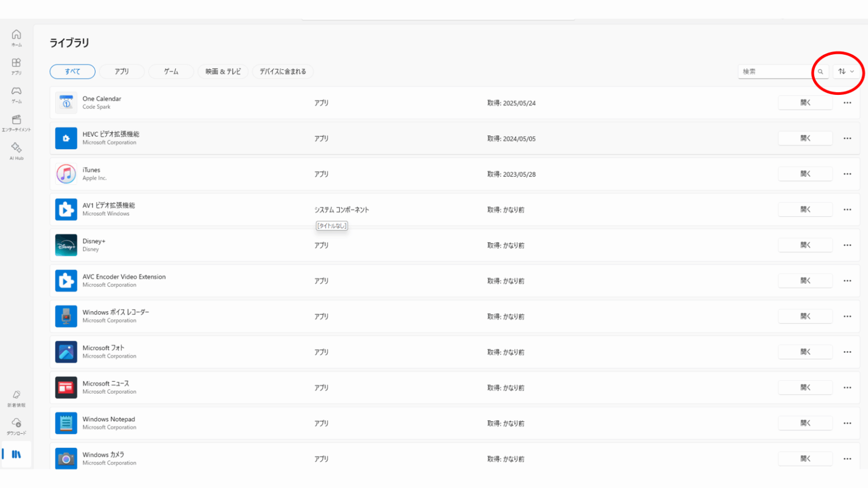Open AI Hub in the sidebar

pyautogui.click(x=16, y=150)
